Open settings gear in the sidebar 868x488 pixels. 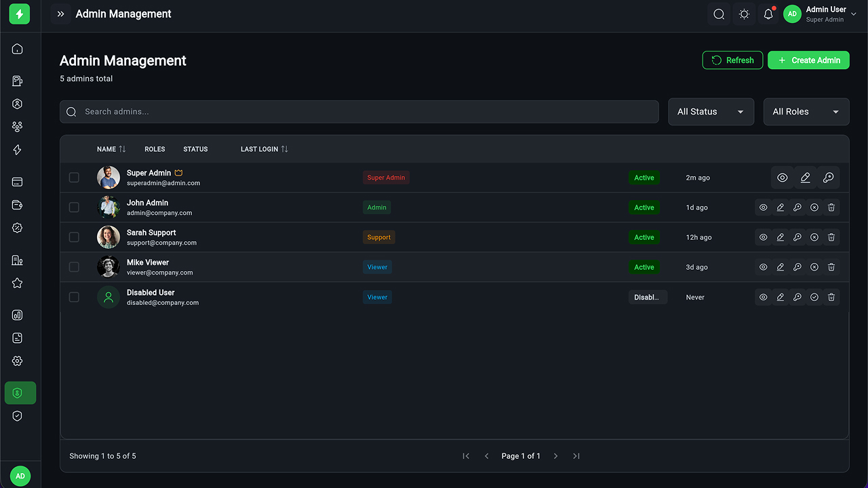click(x=18, y=361)
